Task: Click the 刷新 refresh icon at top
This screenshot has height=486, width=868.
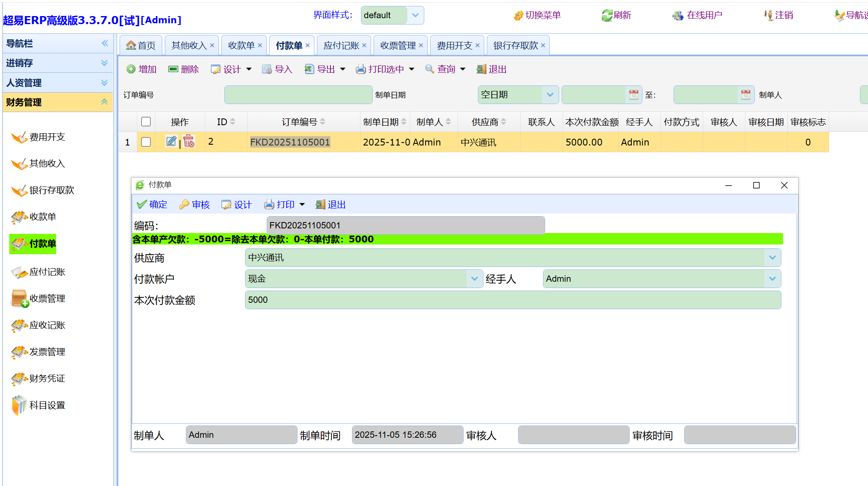Action: tap(607, 16)
